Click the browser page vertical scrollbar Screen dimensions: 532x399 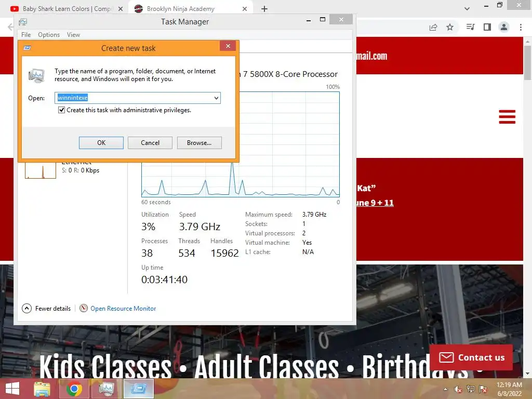coord(527,62)
